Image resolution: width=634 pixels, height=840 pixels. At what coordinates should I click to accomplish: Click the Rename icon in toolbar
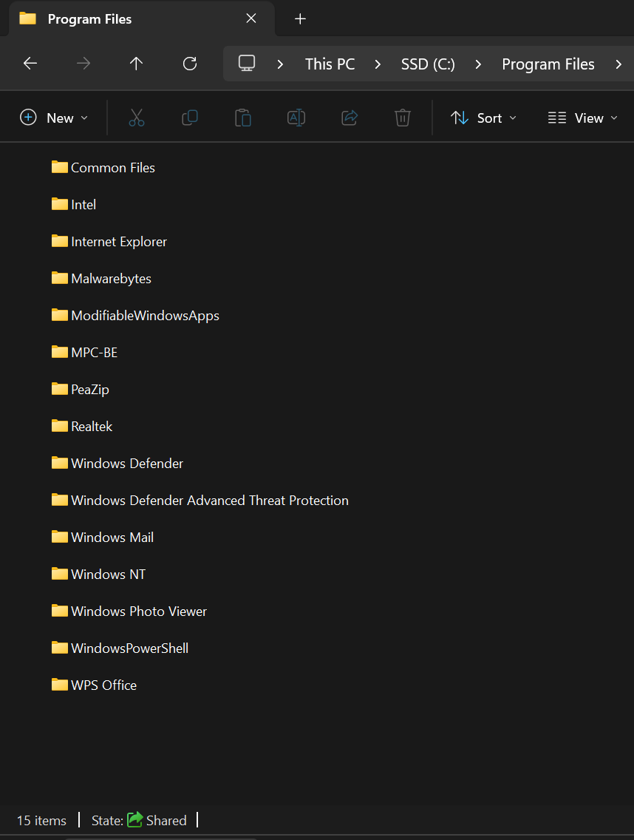point(296,118)
